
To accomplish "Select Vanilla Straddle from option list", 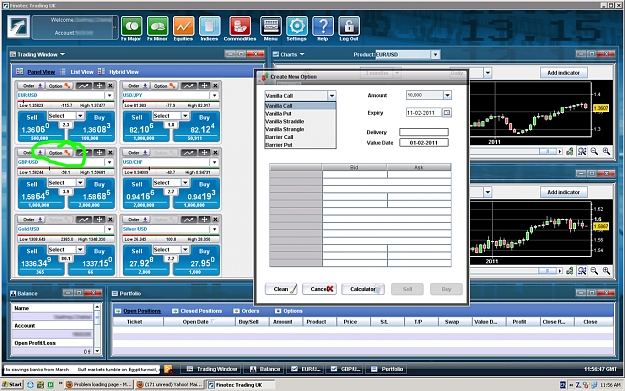I will (301, 122).
